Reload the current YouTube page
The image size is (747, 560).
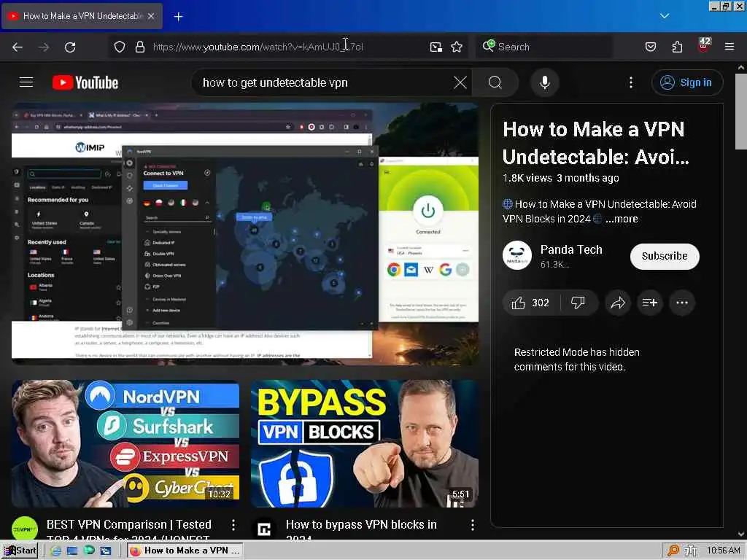coord(70,47)
